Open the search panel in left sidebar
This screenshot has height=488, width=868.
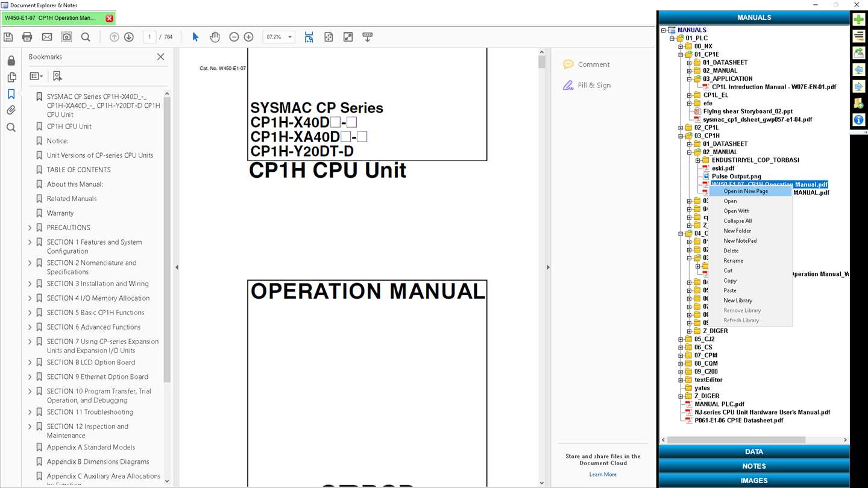11,127
